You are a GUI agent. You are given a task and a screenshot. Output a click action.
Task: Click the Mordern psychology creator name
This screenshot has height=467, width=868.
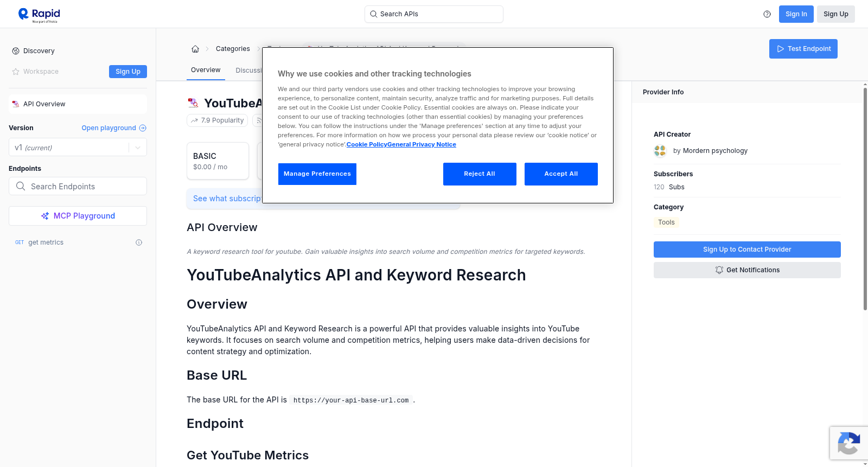[x=715, y=151]
